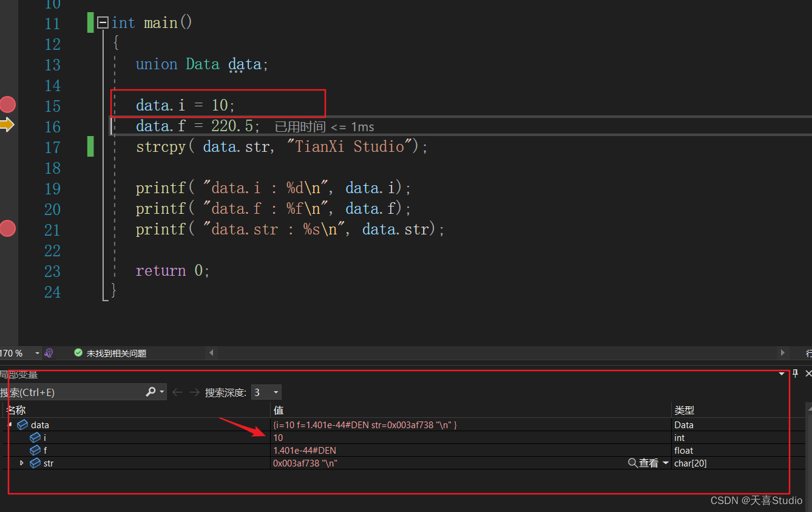Open the search options arrow beside magnifier
The height and width of the screenshot is (512, 812).
pos(162,392)
